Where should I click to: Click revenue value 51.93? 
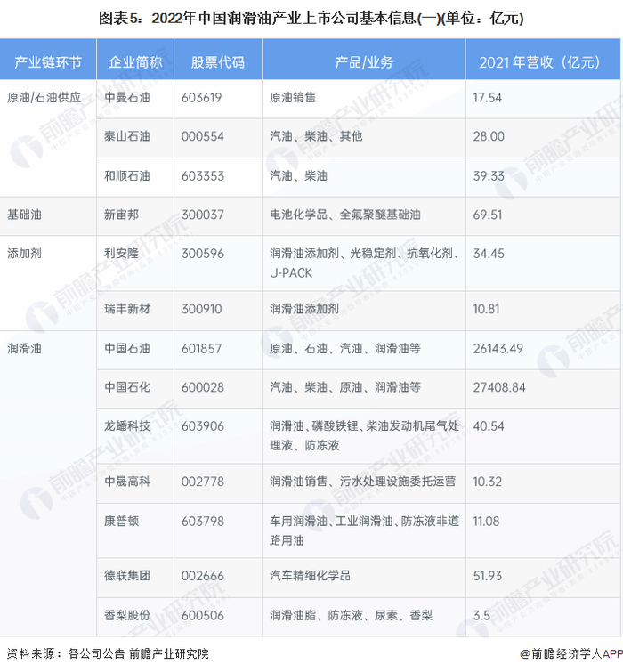point(487,576)
